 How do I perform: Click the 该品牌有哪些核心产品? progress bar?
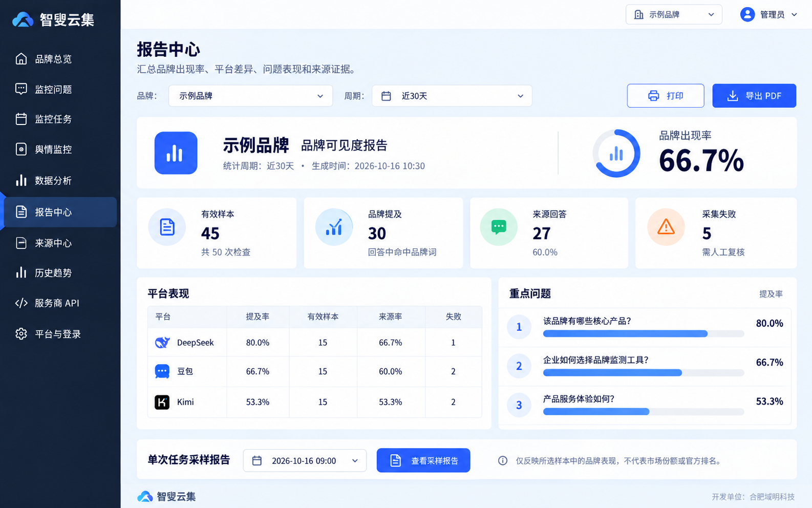tap(644, 334)
